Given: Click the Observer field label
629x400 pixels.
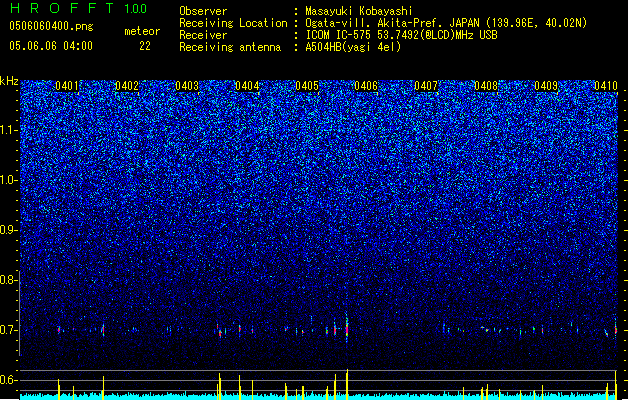Looking at the screenshot, I should [x=203, y=11].
